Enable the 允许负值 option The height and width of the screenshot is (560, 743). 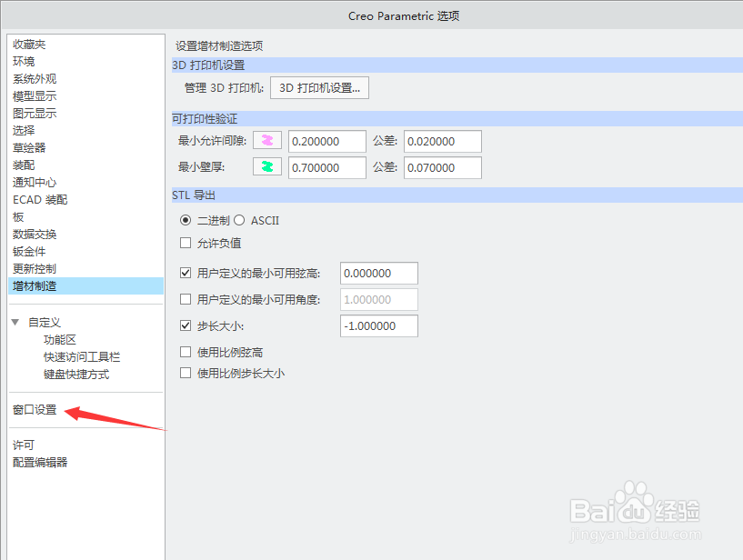(185, 244)
